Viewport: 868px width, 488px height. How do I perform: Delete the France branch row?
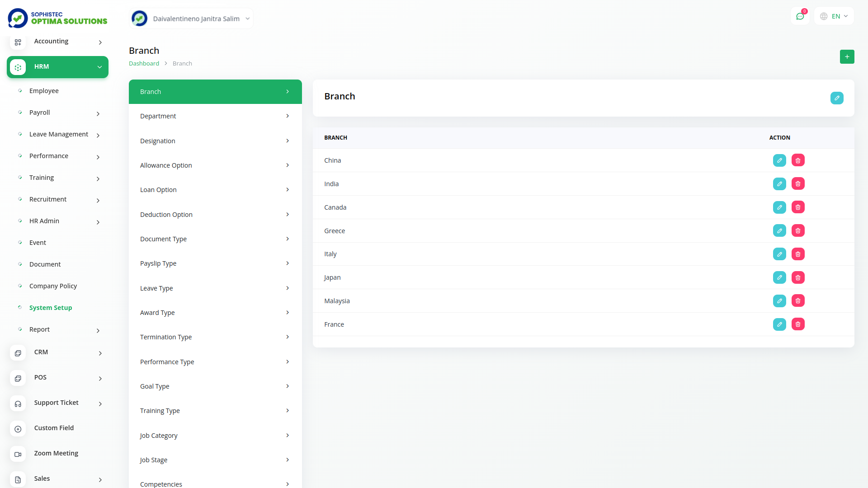pyautogui.click(x=798, y=324)
